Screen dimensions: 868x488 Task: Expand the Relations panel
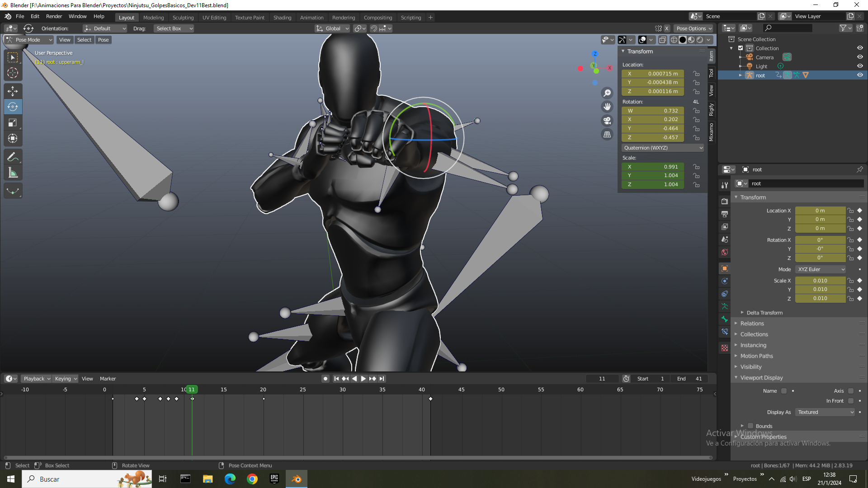click(x=752, y=324)
